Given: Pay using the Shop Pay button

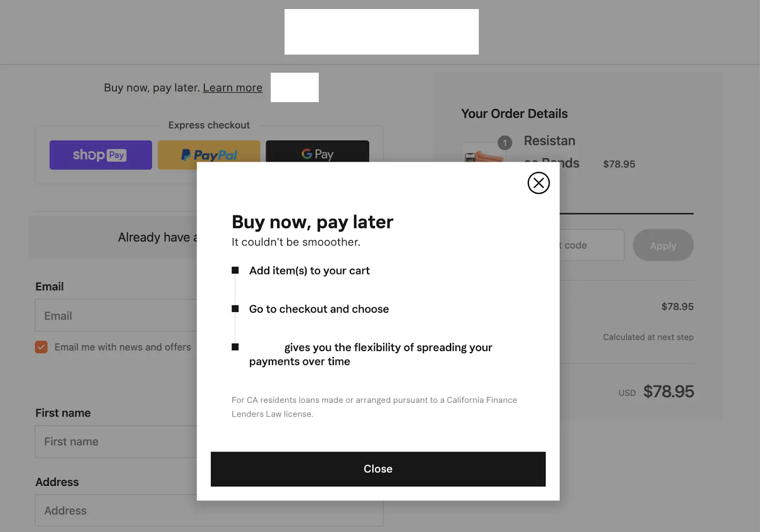Looking at the screenshot, I should pos(101,155).
